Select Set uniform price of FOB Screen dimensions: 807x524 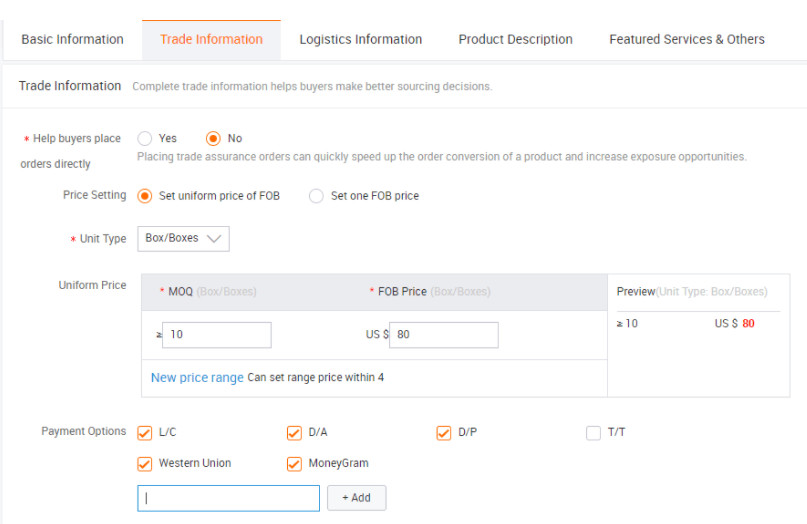click(x=145, y=196)
